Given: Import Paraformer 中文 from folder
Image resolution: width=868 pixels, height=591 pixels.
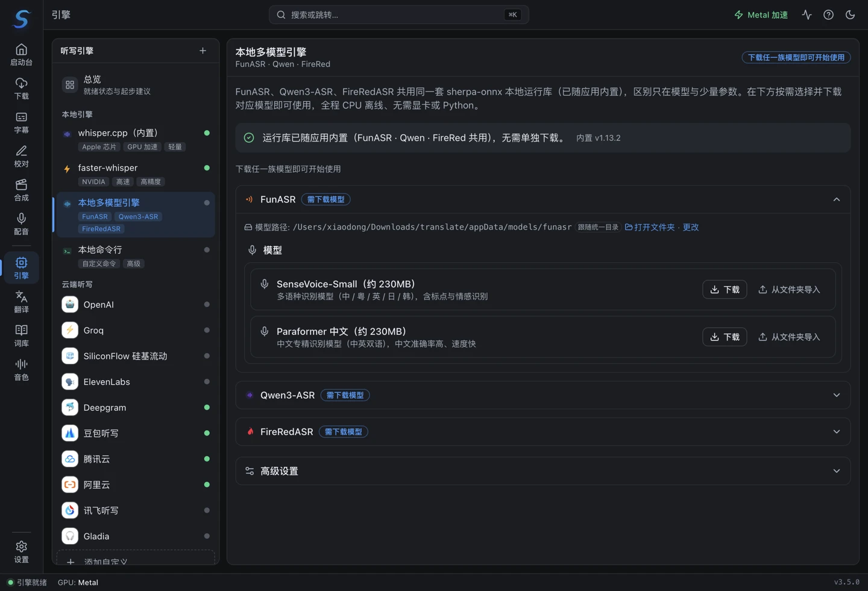Looking at the screenshot, I should [789, 337].
